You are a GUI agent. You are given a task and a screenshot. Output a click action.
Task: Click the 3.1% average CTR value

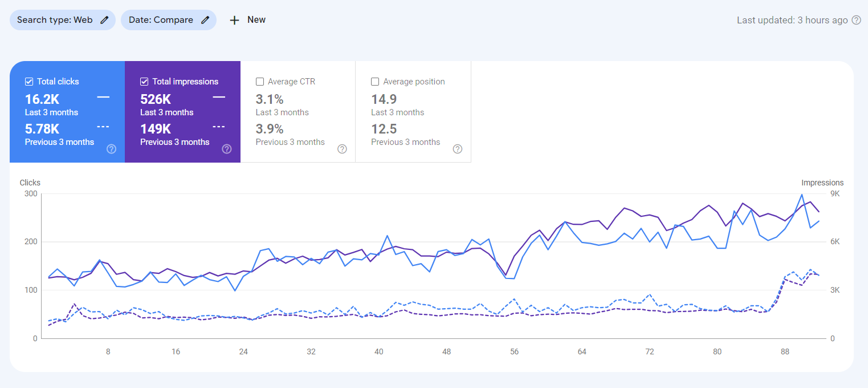click(270, 99)
